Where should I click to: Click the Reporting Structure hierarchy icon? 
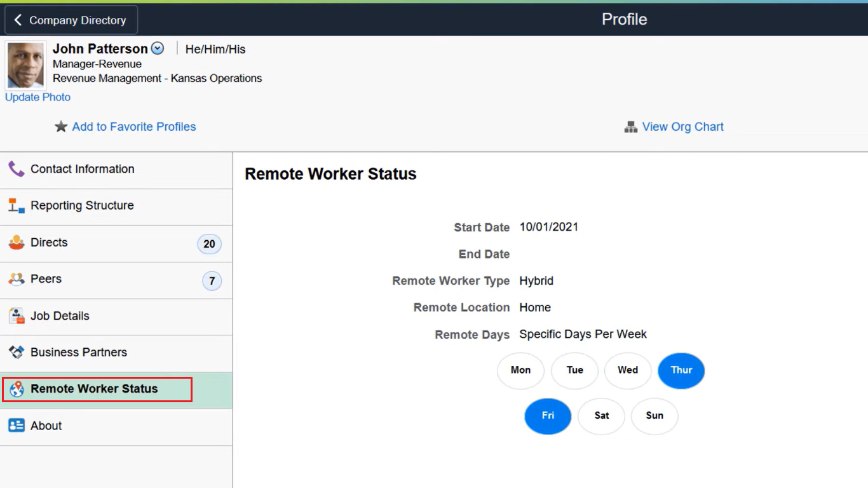click(x=16, y=205)
